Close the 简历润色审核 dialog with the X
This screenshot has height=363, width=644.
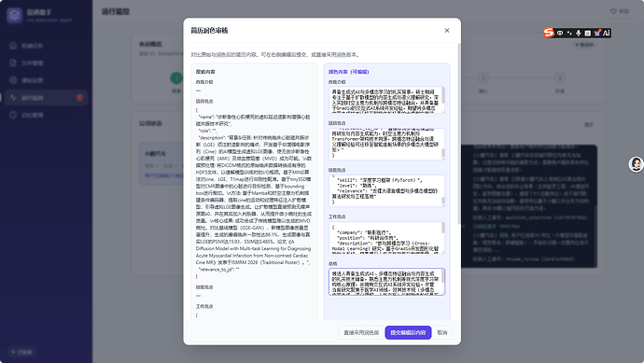click(447, 31)
